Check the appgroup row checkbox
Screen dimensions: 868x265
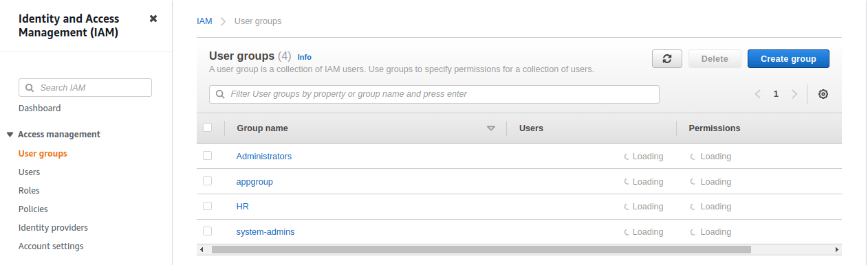(x=208, y=181)
